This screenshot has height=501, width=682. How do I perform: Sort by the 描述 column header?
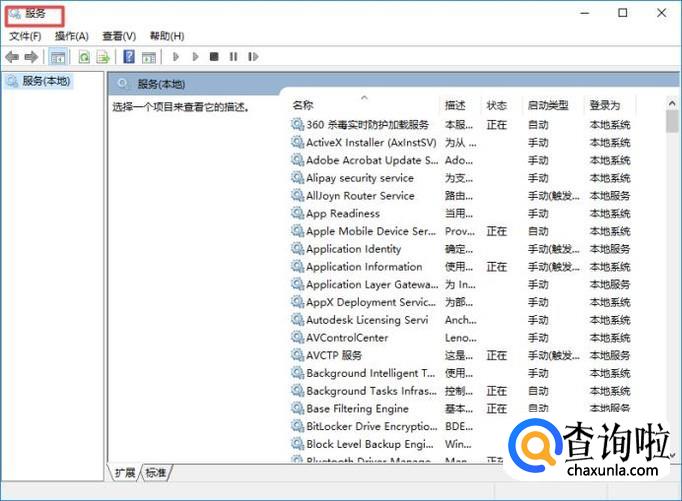455,105
